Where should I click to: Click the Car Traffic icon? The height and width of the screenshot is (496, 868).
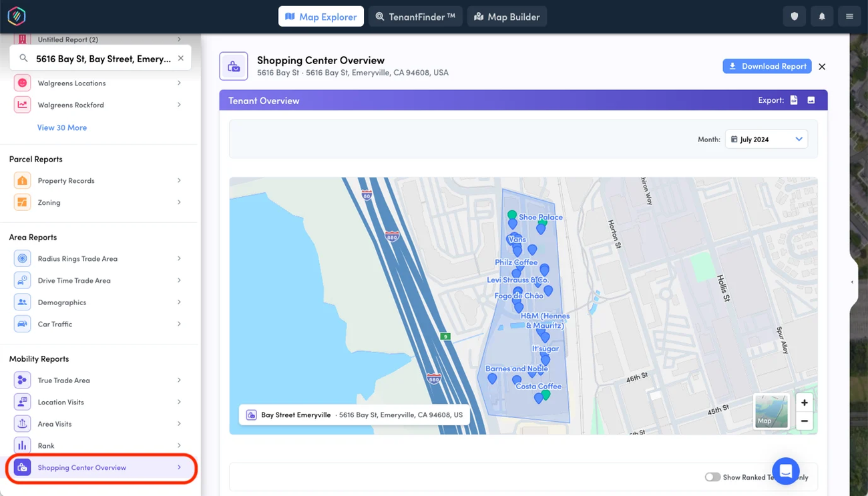point(23,324)
